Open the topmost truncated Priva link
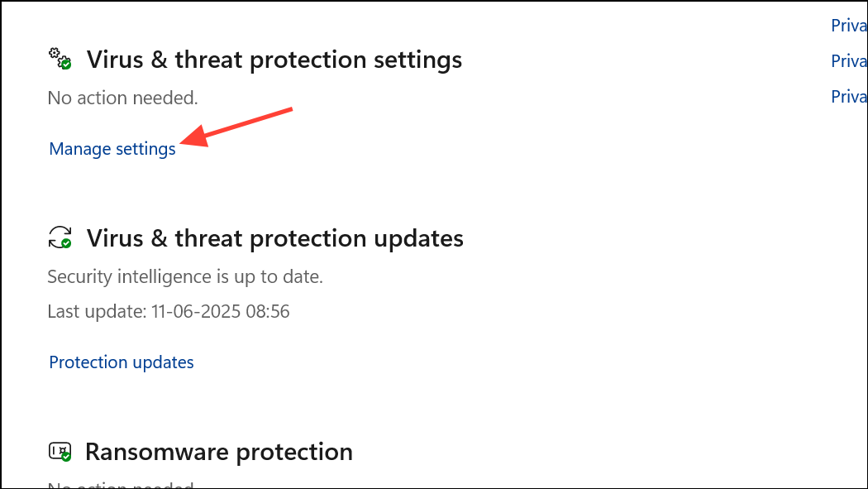 (x=849, y=26)
